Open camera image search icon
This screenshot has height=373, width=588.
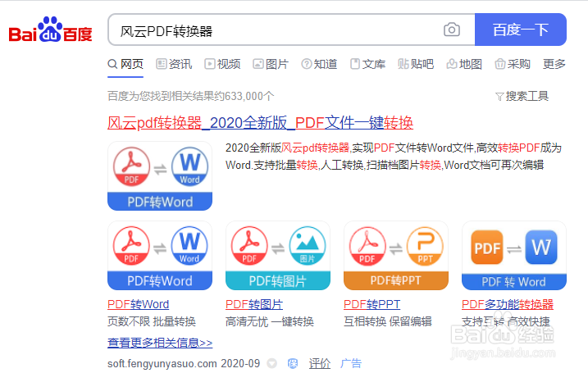(x=452, y=30)
